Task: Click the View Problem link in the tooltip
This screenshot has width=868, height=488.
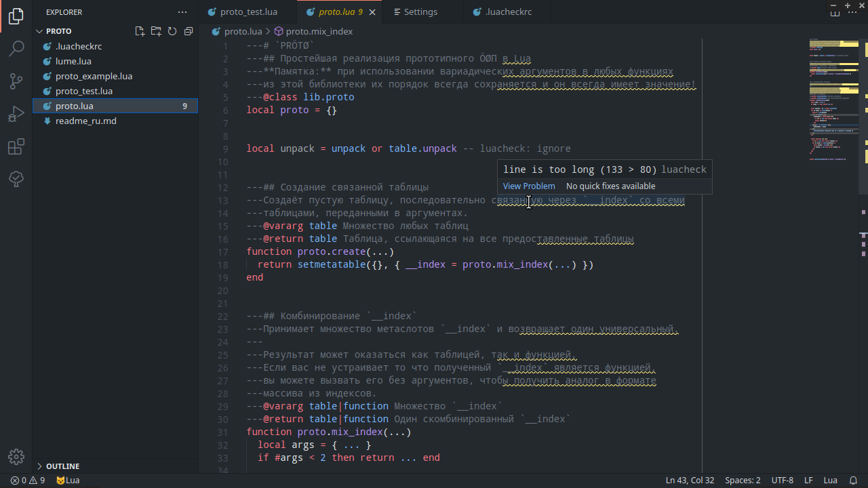Action: pyautogui.click(x=529, y=186)
